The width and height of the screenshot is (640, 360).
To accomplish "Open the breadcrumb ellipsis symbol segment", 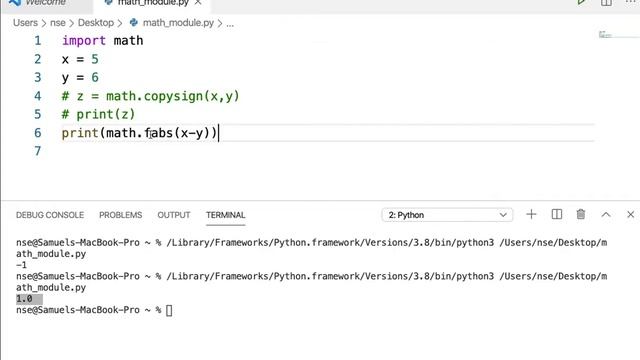I will pos(230,24).
